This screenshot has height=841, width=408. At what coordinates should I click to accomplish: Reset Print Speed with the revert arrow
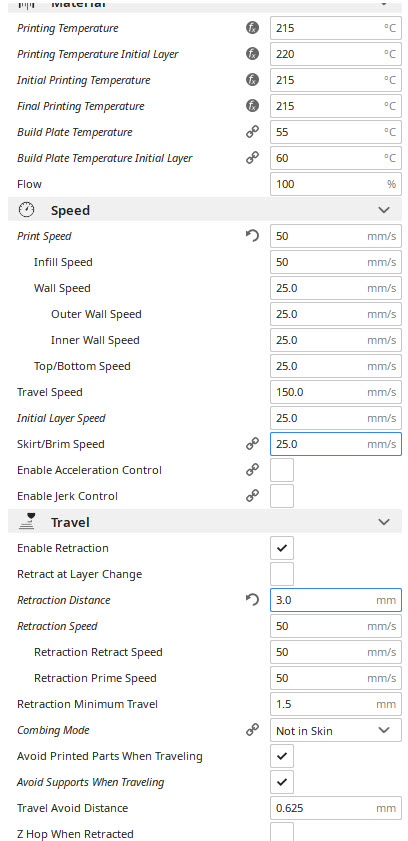252,236
